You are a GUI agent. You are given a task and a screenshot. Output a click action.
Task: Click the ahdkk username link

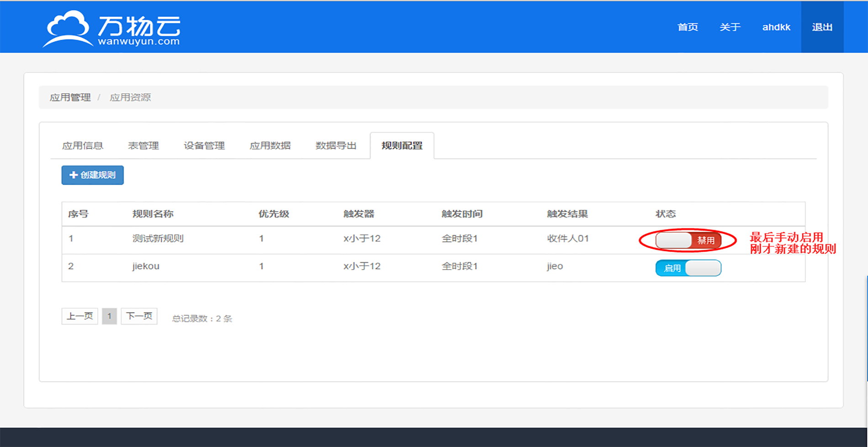click(x=776, y=27)
